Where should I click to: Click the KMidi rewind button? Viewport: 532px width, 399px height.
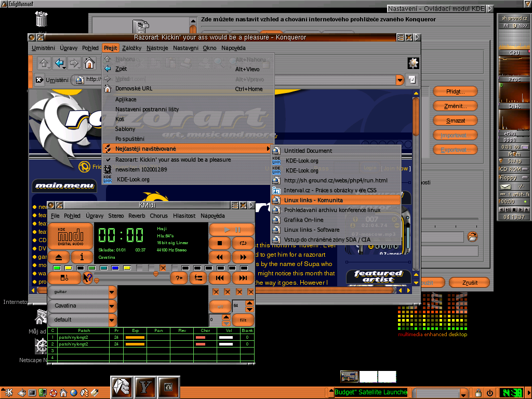[220, 257]
